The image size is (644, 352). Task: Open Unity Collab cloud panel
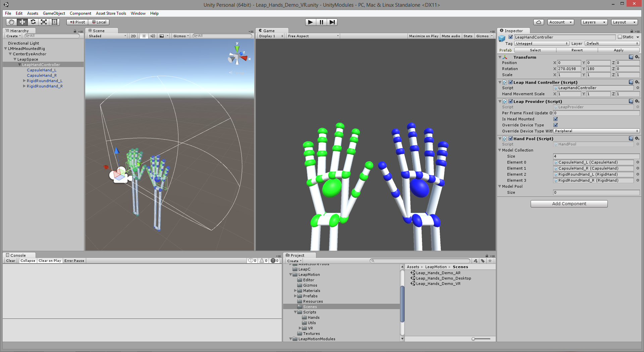538,22
